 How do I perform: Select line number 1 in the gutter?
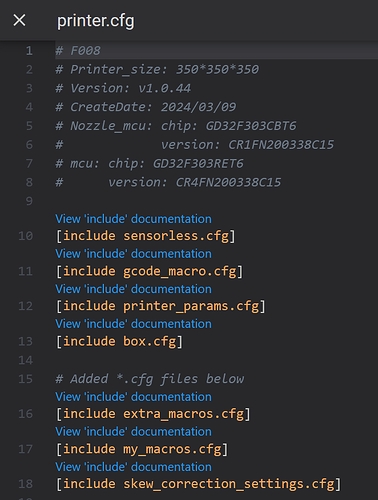coord(29,51)
